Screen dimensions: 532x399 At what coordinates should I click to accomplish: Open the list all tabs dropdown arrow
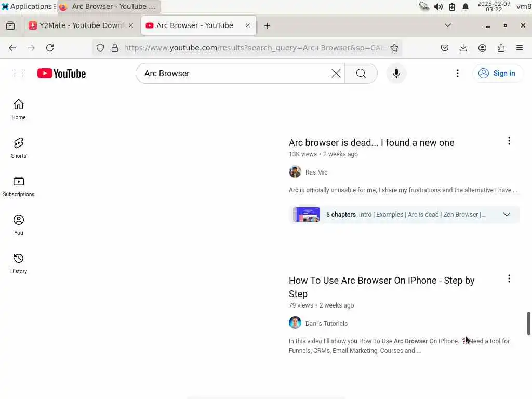pos(448,25)
